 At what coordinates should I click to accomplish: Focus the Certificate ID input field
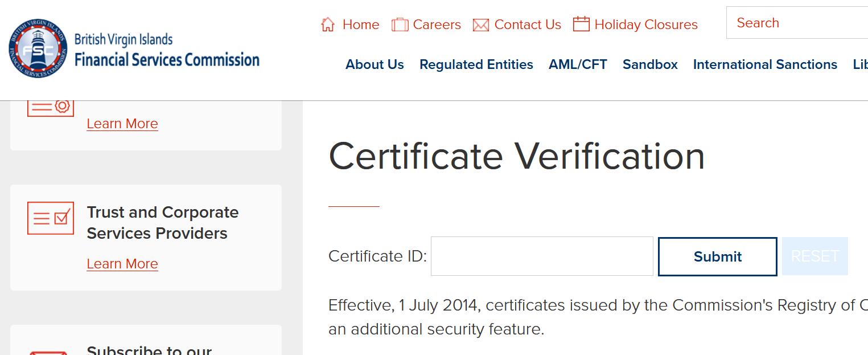(x=542, y=256)
